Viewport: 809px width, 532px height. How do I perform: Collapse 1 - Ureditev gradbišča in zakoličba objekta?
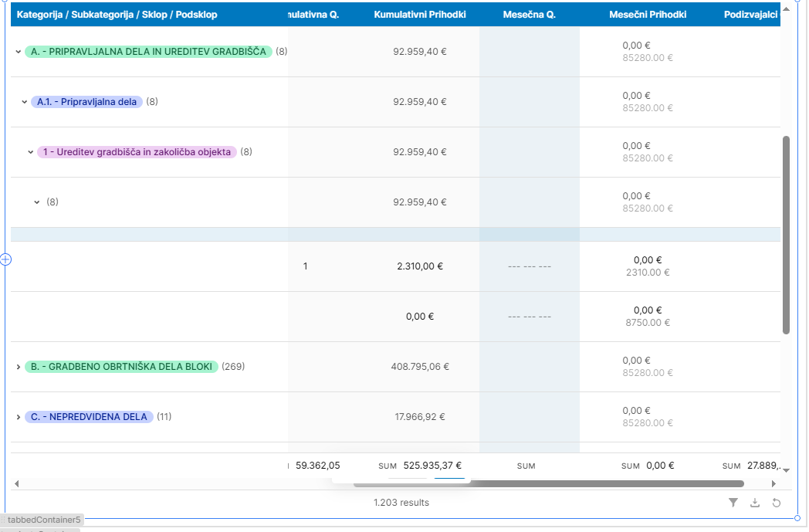(31, 152)
